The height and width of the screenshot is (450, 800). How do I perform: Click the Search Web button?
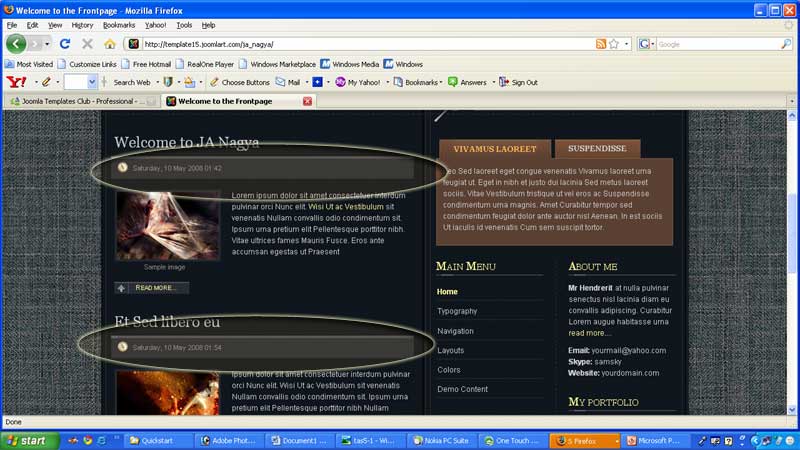(132, 82)
